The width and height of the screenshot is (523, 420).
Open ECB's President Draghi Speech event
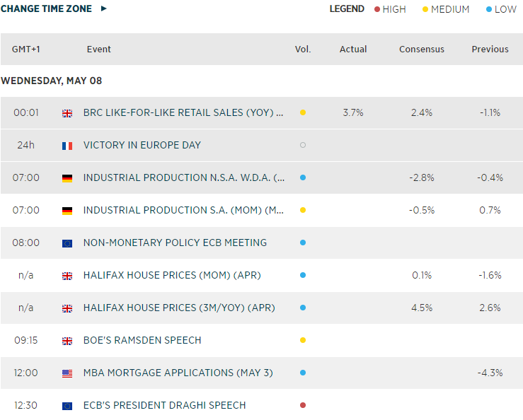[164, 406]
